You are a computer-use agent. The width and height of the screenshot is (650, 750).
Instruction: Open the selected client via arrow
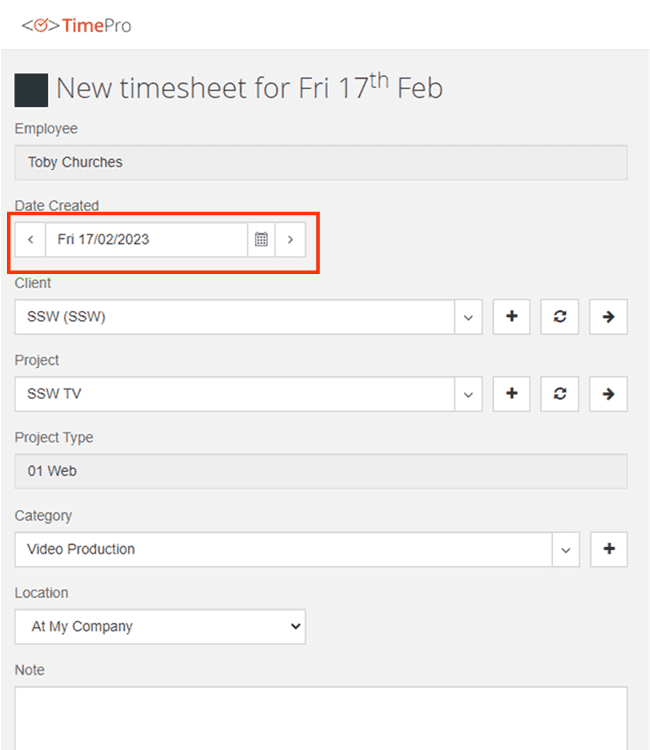click(608, 317)
